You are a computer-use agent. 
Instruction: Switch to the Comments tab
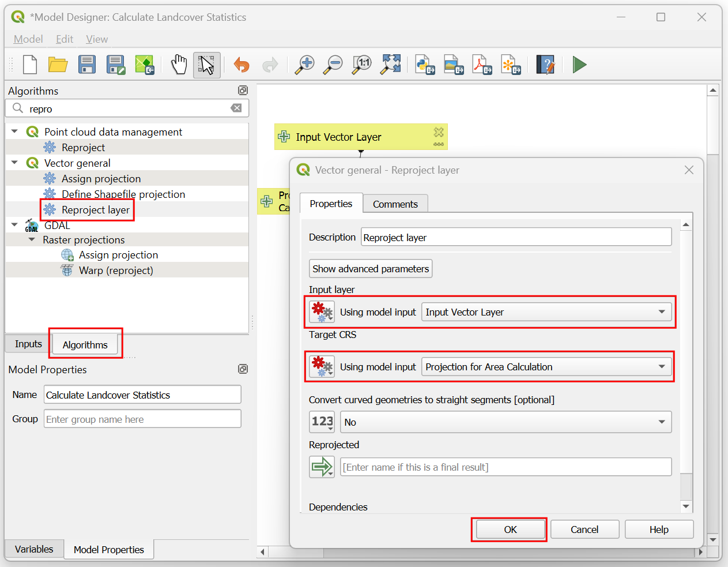click(395, 204)
